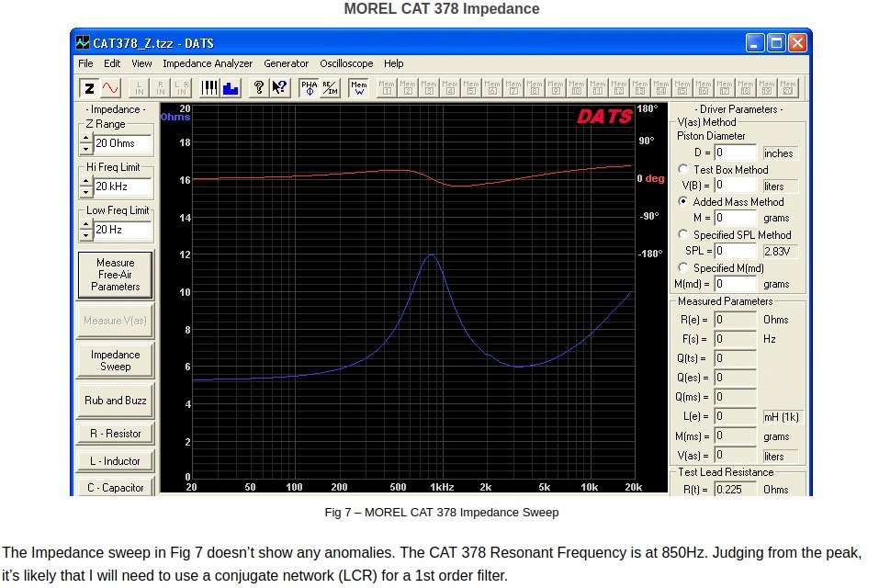
Task: Select the Mem 20 memory slot icon
Action: click(788, 88)
